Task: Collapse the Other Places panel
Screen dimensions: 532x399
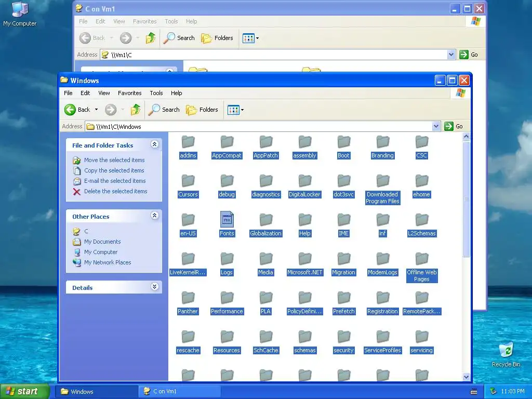Action: point(154,216)
